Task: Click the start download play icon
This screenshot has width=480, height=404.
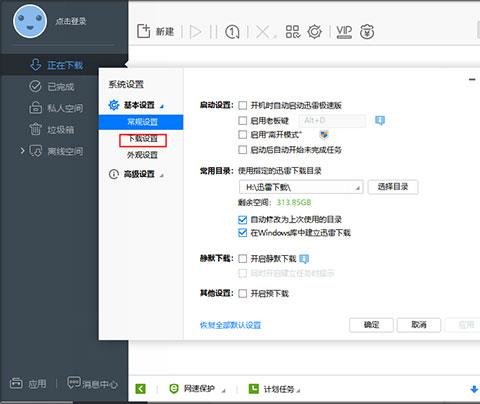Action: (196, 32)
